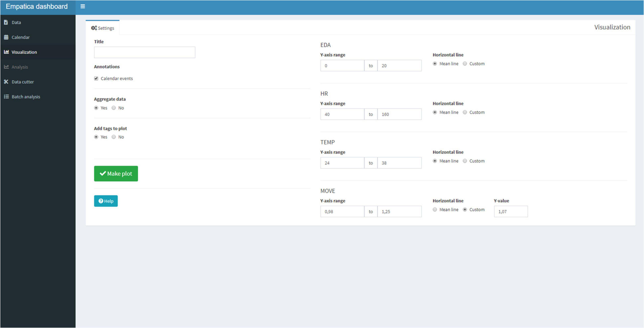This screenshot has height=328, width=644.
Task: Open the Data menu item
Action: point(38,22)
